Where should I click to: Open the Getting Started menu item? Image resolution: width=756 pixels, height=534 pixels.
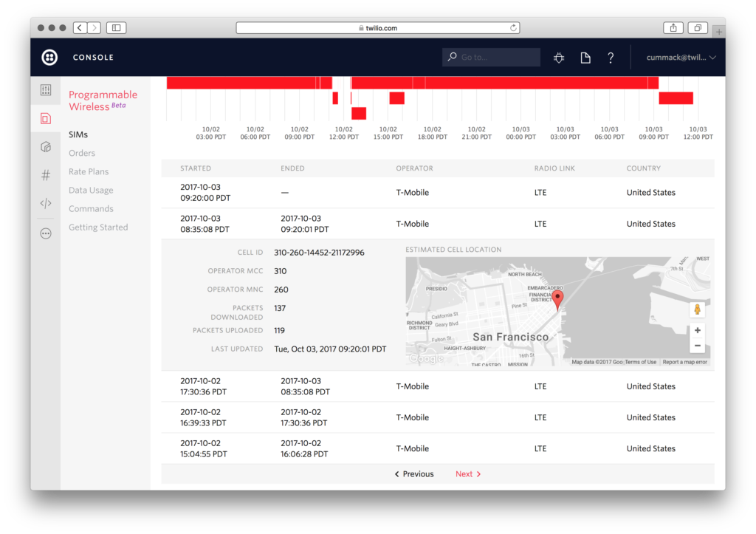tap(98, 227)
